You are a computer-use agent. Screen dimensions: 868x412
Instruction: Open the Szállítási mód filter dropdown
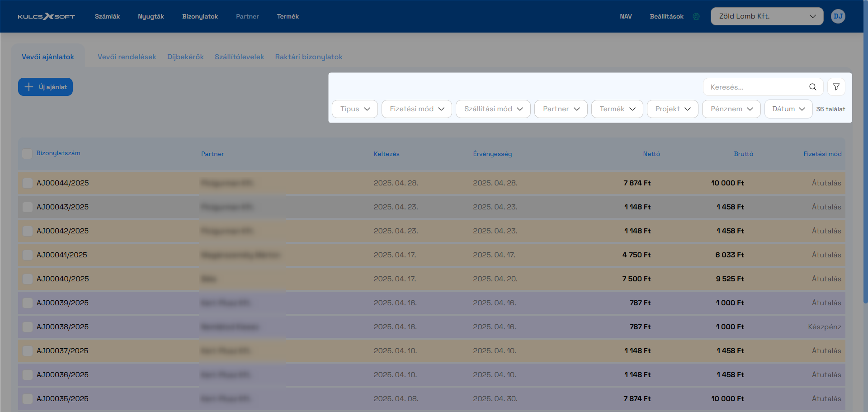(493, 109)
